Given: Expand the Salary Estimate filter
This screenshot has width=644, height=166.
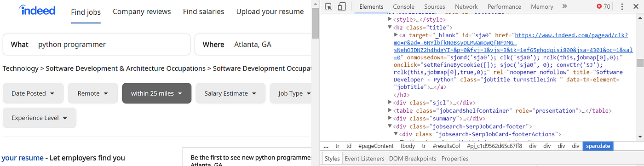Looking at the screenshot, I should (230, 93).
